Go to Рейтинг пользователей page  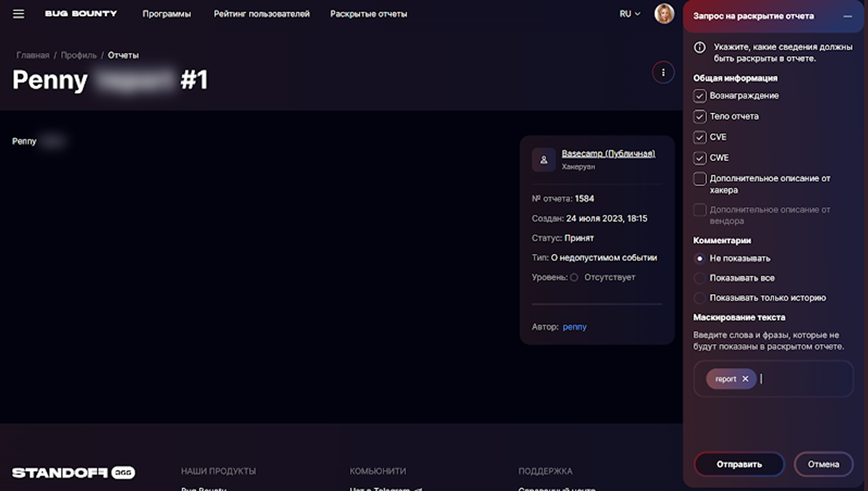(x=262, y=14)
